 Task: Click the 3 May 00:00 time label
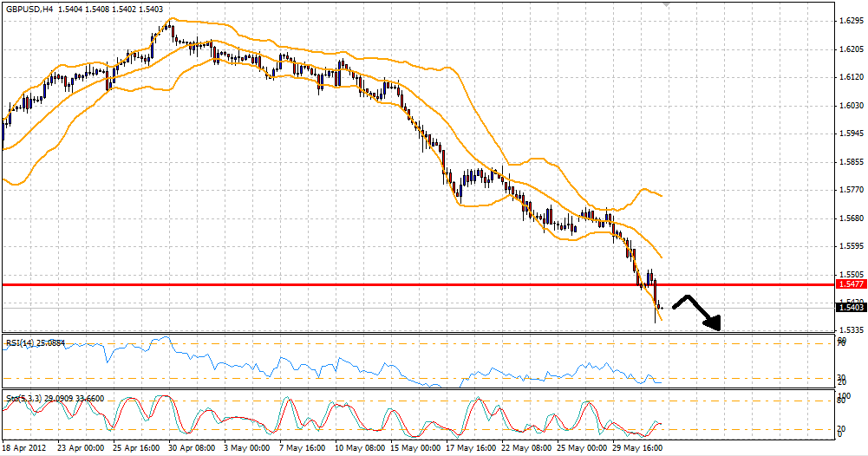click(x=248, y=447)
